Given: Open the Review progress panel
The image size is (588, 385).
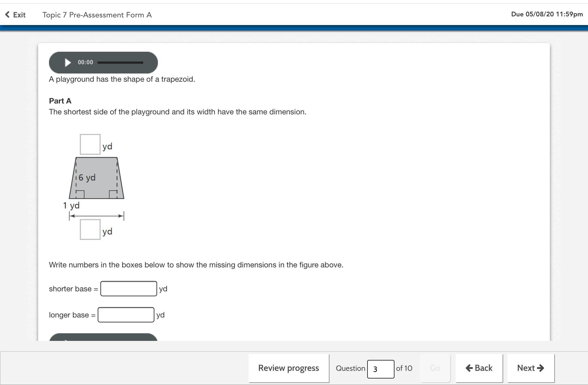Looking at the screenshot, I should pyautogui.click(x=289, y=368).
